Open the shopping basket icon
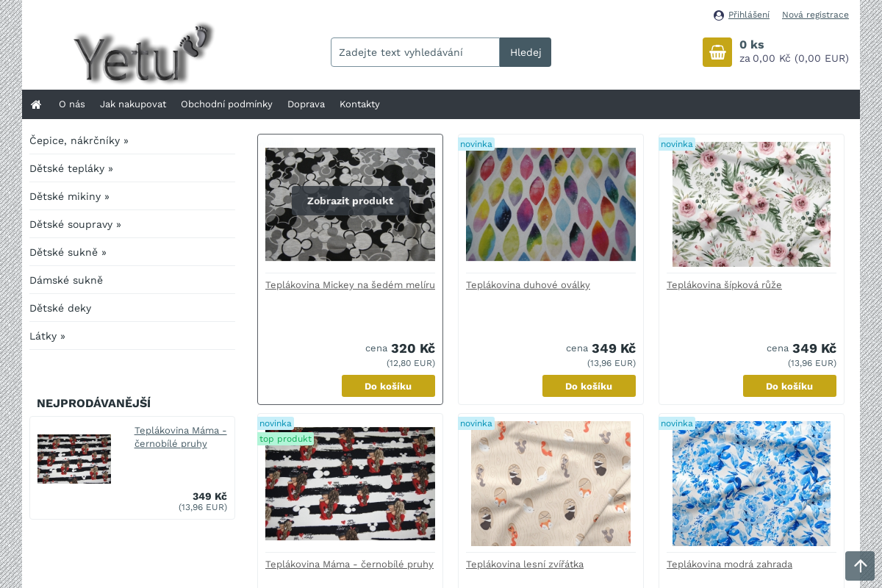Image resolution: width=882 pixels, height=588 pixels. click(717, 52)
